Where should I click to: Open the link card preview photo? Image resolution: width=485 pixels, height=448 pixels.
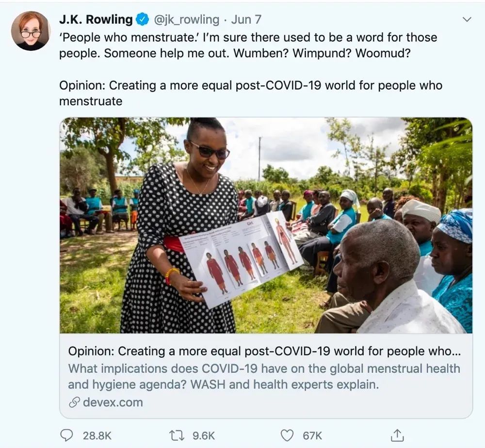point(266,225)
